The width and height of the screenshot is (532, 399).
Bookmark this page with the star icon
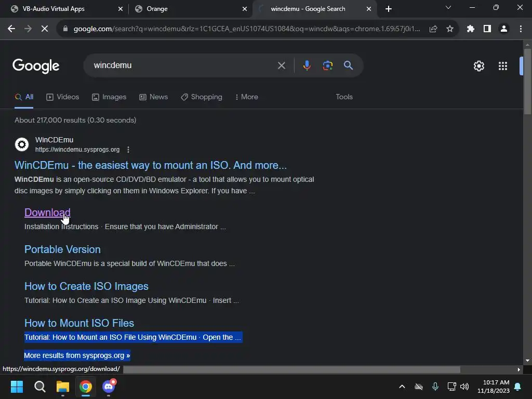coord(450,29)
